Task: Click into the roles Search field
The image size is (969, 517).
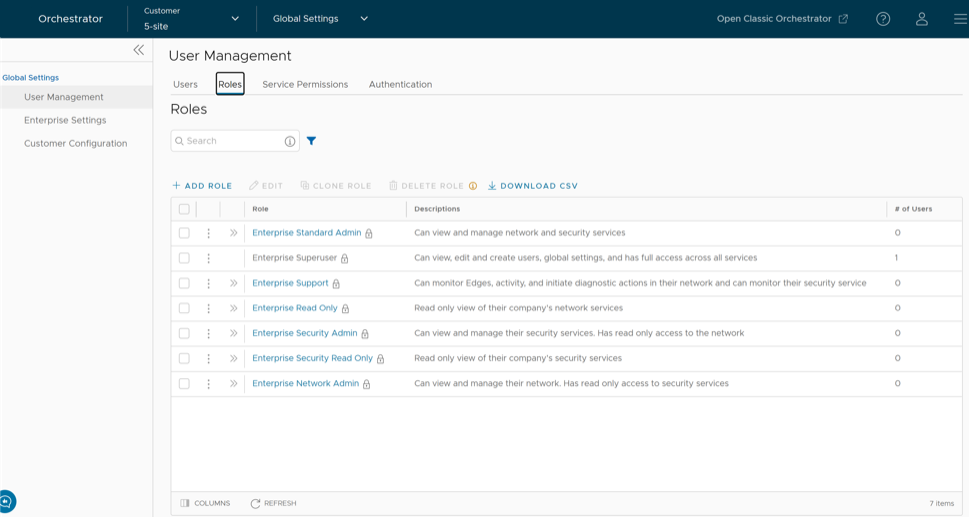Action: tap(228, 141)
